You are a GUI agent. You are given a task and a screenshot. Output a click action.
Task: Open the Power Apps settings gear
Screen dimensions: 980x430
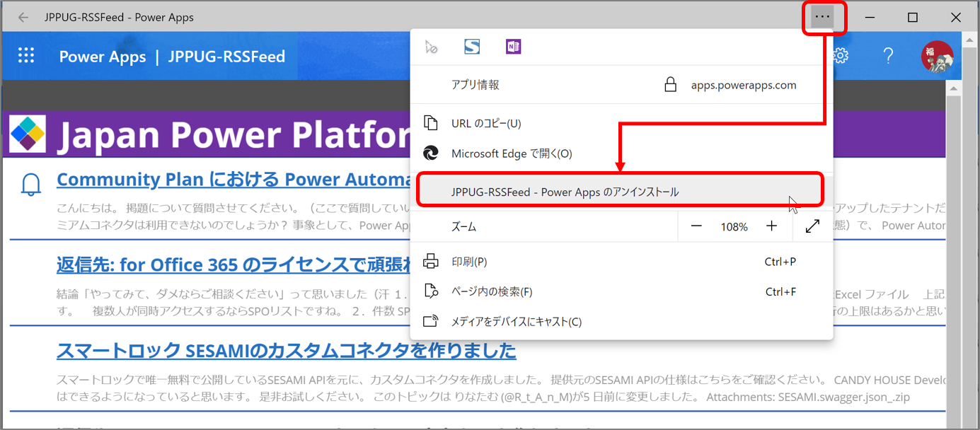(x=841, y=55)
